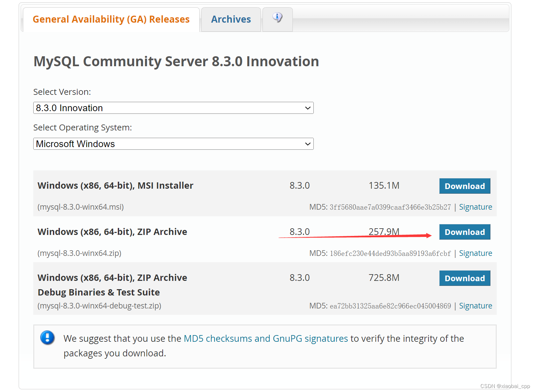Select filename text (mysql-8.3.0-winx64.msi)
Viewport: 535px width, 392px height.
pyautogui.click(x=81, y=207)
